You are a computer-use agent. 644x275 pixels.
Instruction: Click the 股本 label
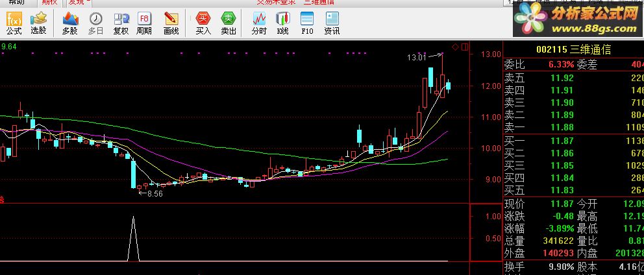(x=588, y=267)
